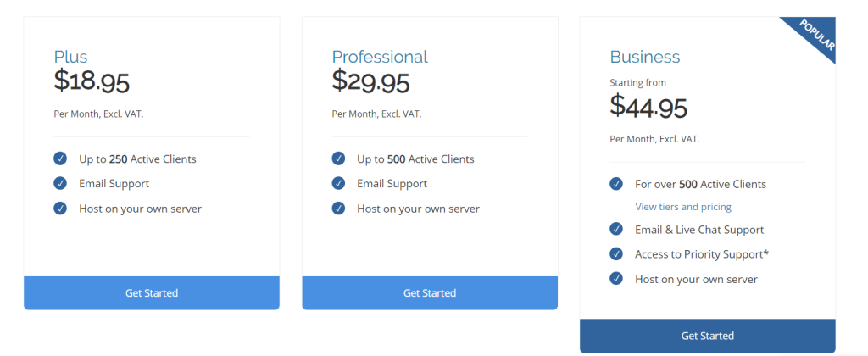Click the Plus plan Host on server checkmark

pyautogui.click(x=60, y=209)
